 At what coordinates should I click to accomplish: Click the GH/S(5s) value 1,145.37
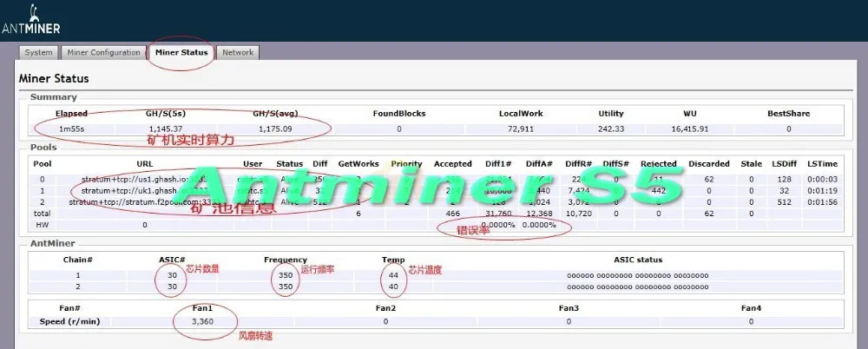(x=165, y=129)
